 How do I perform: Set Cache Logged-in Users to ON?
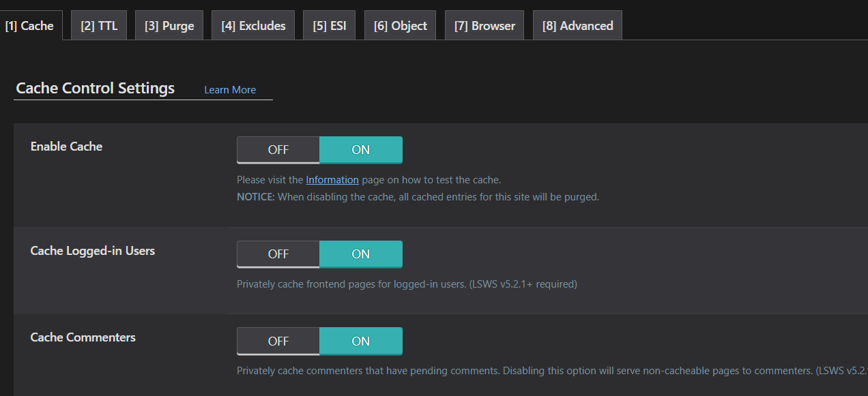(x=361, y=254)
